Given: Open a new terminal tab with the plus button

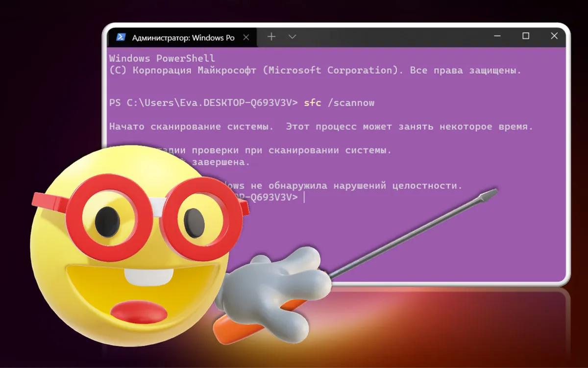Looking at the screenshot, I should coord(271,37).
